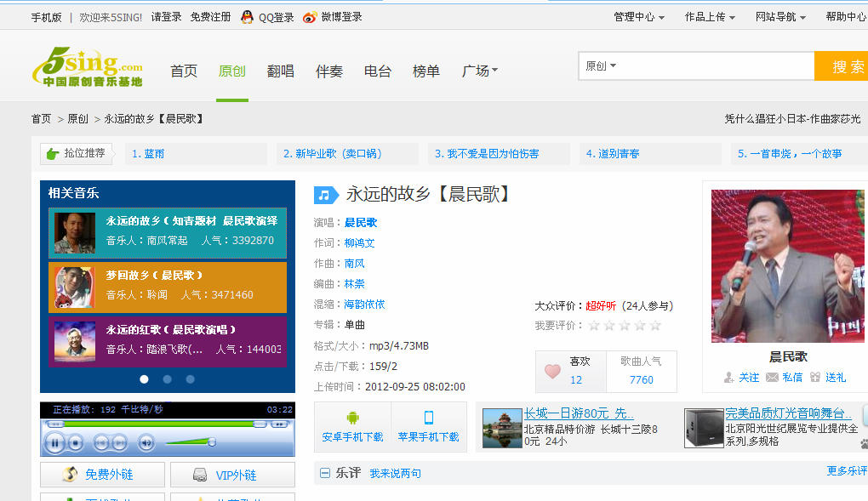The image size is (868, 501).
Task: Open the 帮助中心 dropdown menu
Action: (847, 17)
